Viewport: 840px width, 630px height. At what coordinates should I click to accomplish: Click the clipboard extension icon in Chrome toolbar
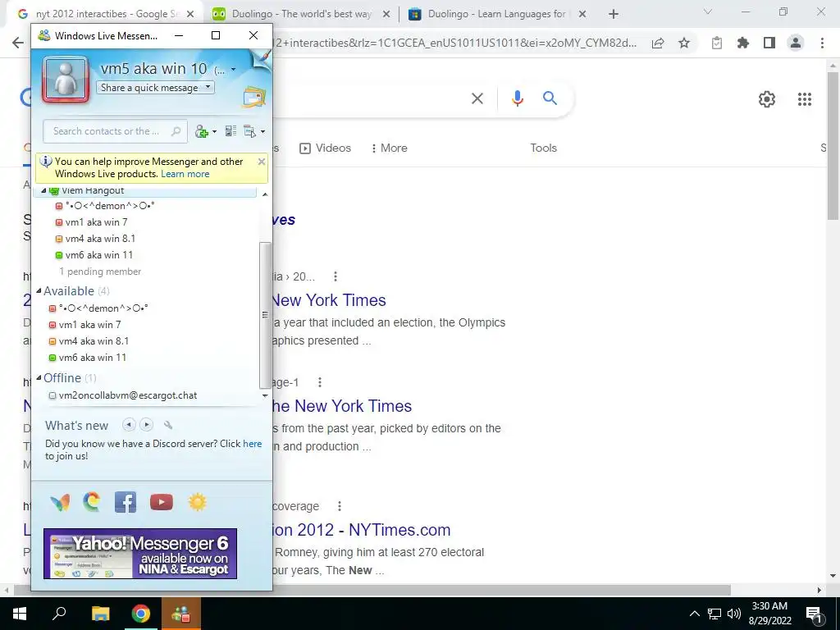(717, 43)
